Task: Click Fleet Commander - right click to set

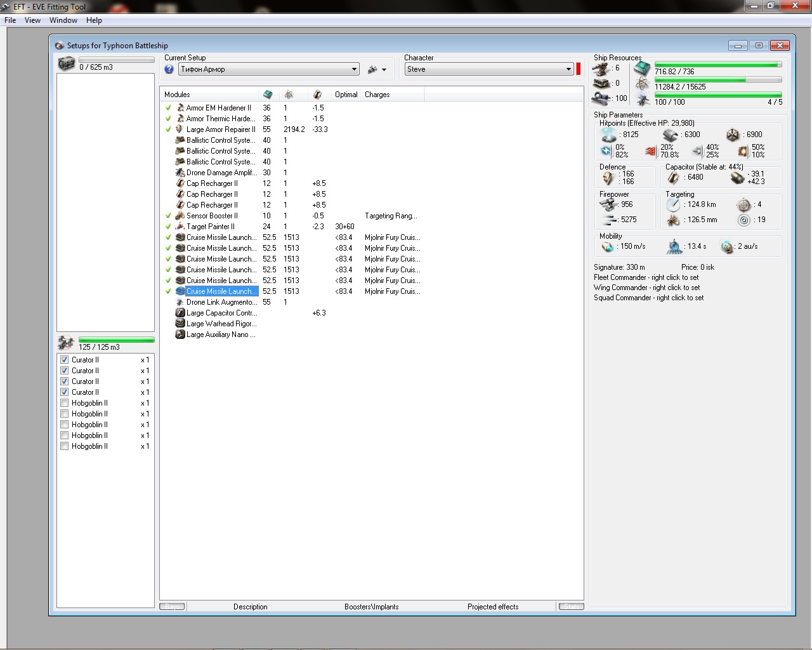Action: coord(646,277)
